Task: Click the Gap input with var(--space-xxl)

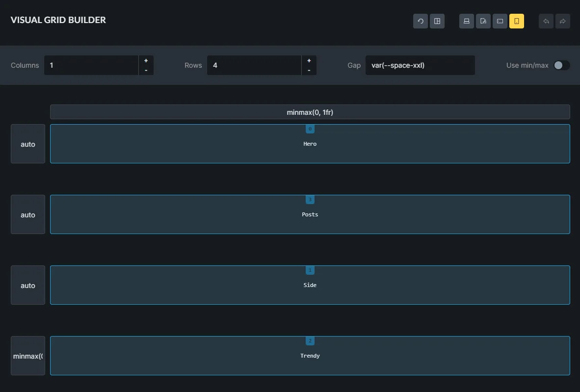Action: [x=420, y=65]
